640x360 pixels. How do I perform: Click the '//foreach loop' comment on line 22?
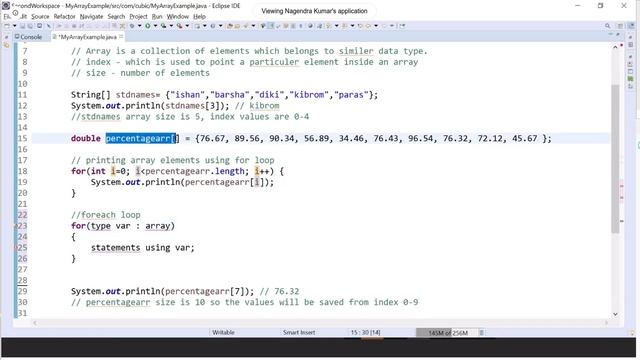coord(106,215)
